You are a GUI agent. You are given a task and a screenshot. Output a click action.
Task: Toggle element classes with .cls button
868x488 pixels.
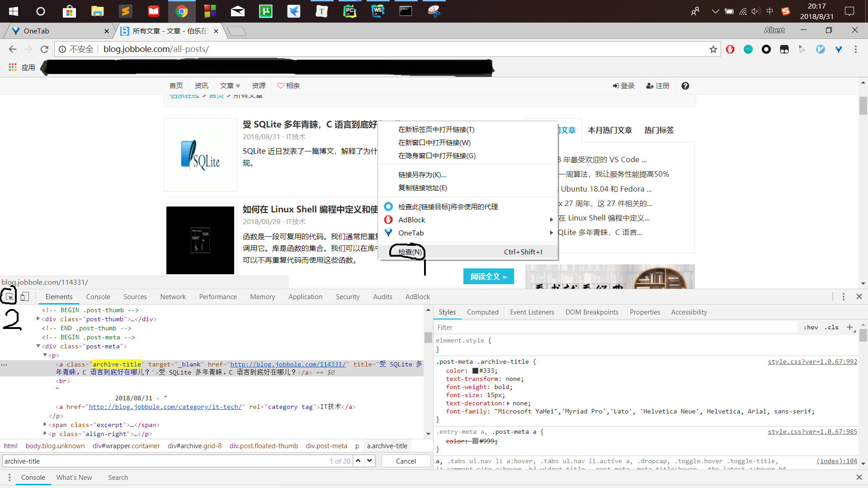831,327
